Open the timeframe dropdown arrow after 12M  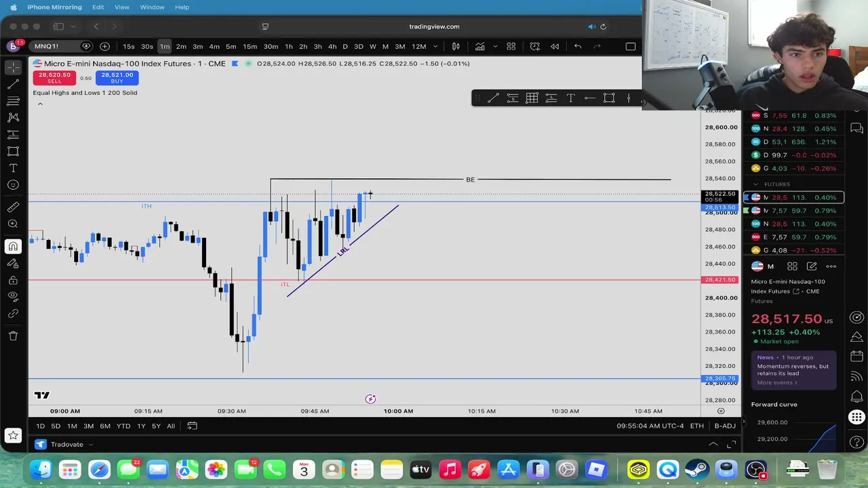point(435,46)
